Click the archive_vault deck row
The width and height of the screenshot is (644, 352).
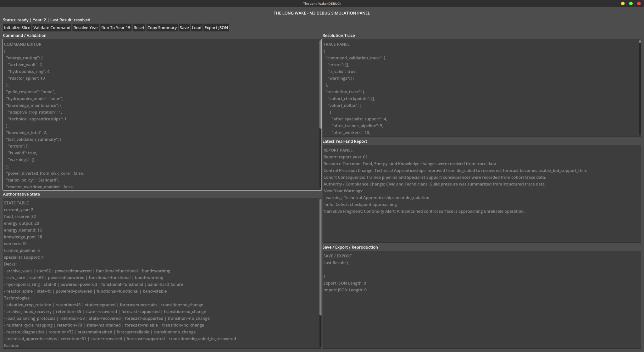click(87, 271)
